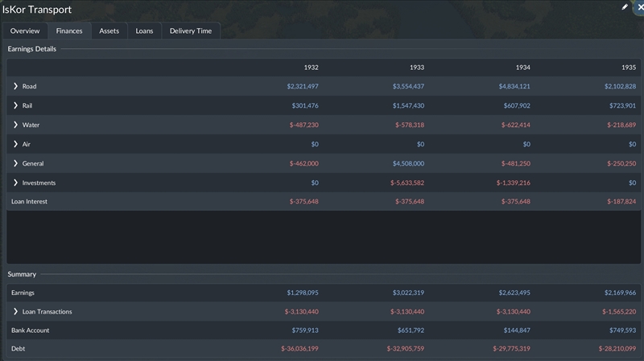Click Road 1933 value $3,554,437
644x361 pixels.
[408, 86]
